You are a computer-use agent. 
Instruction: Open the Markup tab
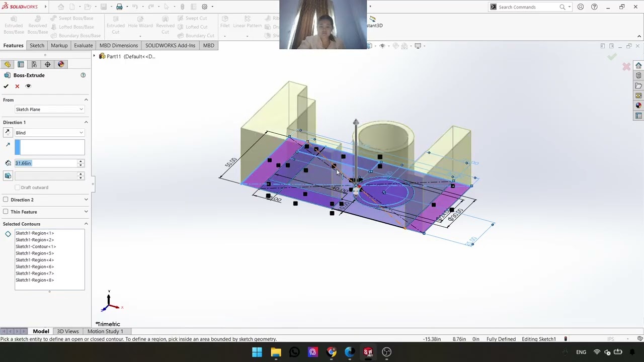tap(59, 45)
